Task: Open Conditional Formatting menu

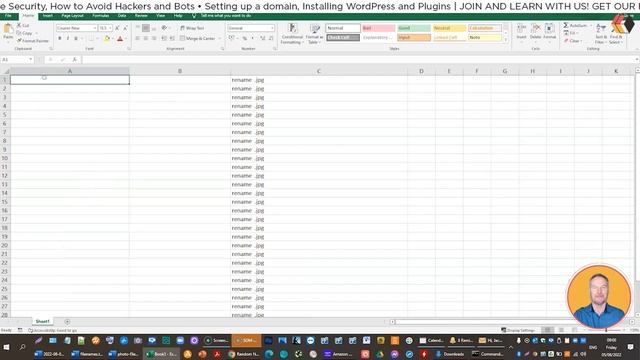Action: coord(292,33)
